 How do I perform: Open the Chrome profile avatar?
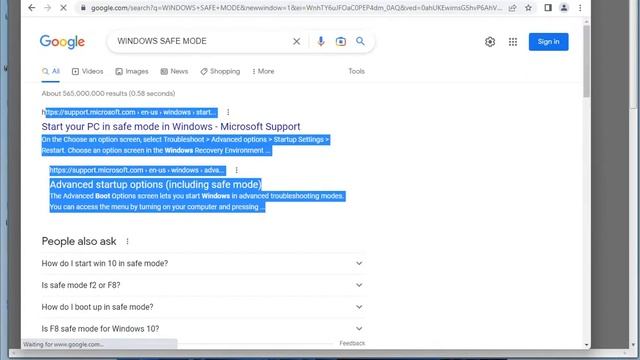pos(564,8)
